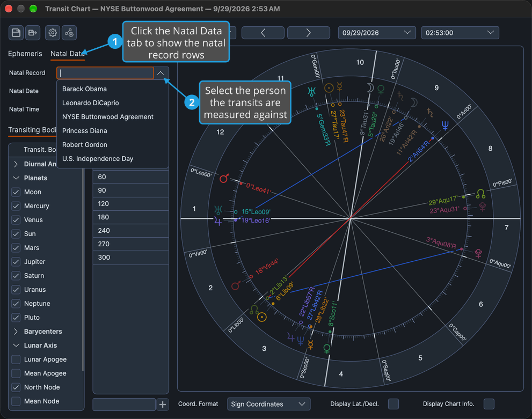Uncheck the Mercury checkbox
This screenshot has height=419, width=532.
click(16, 206)
